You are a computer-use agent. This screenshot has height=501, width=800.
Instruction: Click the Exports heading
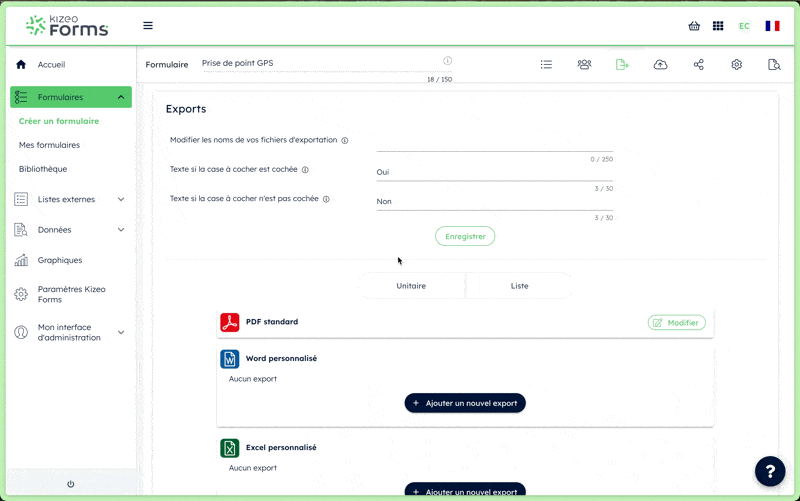[x=186, y=109]
